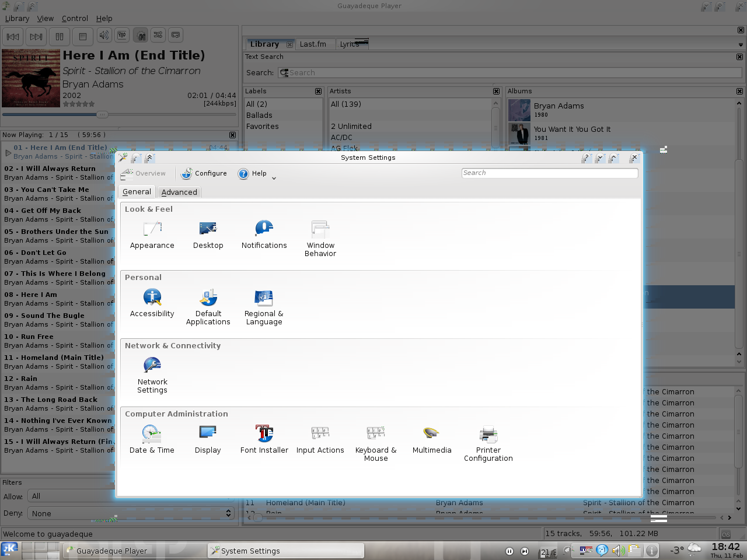Viewport: 747px width, 560px height.
Task: Open Default Applications settings
Action: pyautogui.click(x=208, y=307)
